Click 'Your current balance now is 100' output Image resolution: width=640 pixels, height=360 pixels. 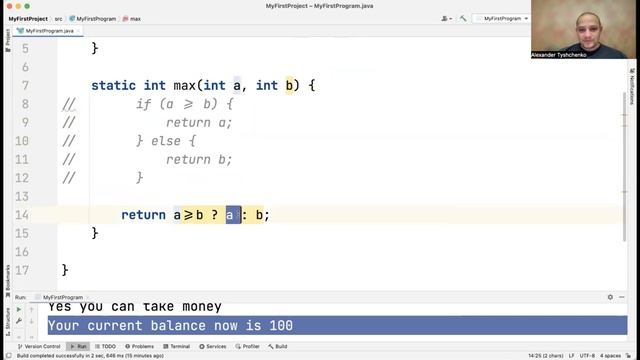pos(170,325)
